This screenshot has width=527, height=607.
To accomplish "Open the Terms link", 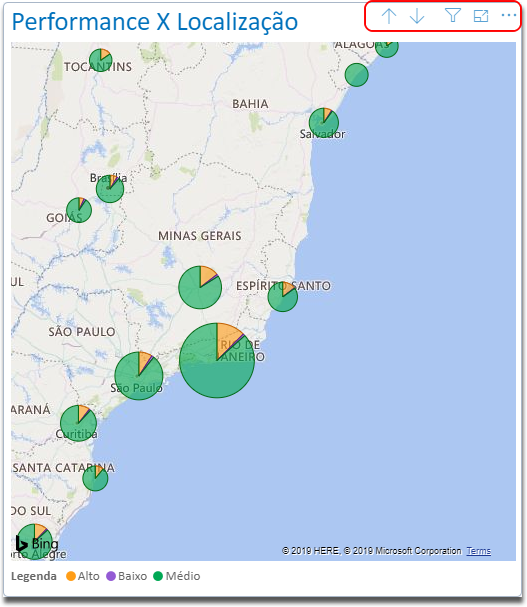I will pyautogui.click(x=479, y=551).
